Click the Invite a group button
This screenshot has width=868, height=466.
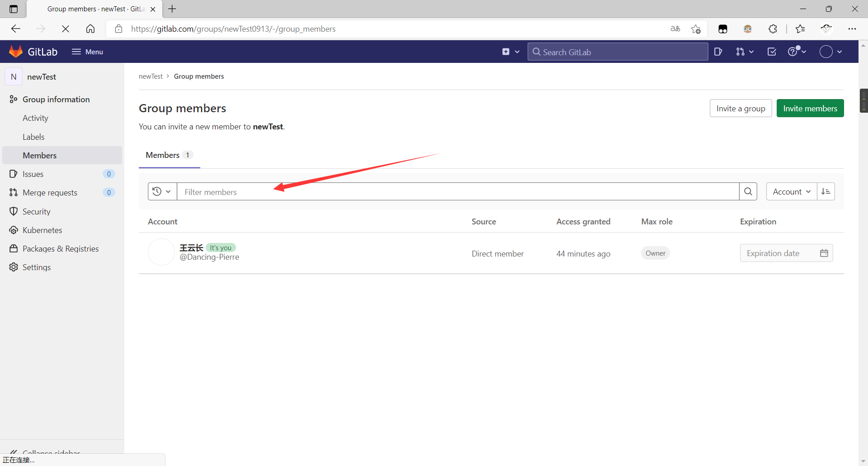tap(741, 108)
